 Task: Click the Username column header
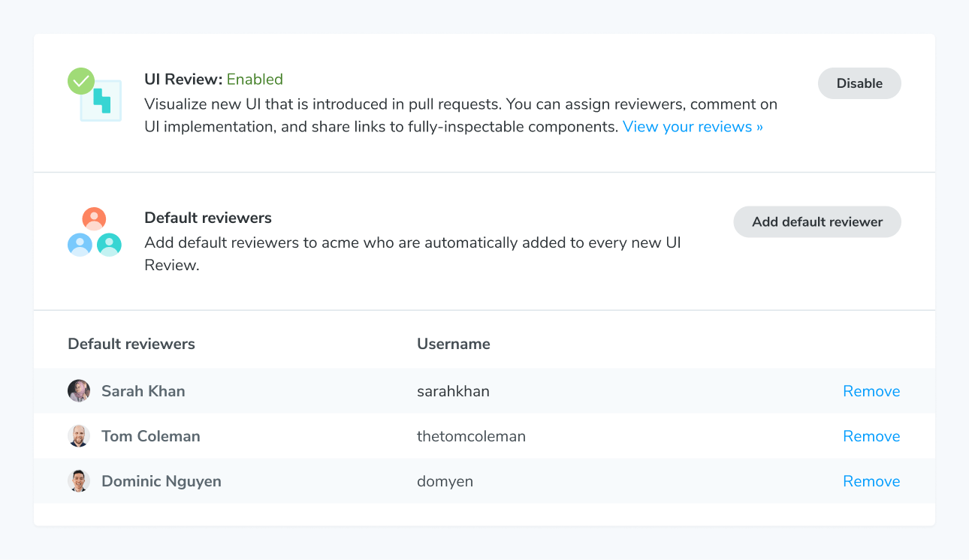coord(453,343)
